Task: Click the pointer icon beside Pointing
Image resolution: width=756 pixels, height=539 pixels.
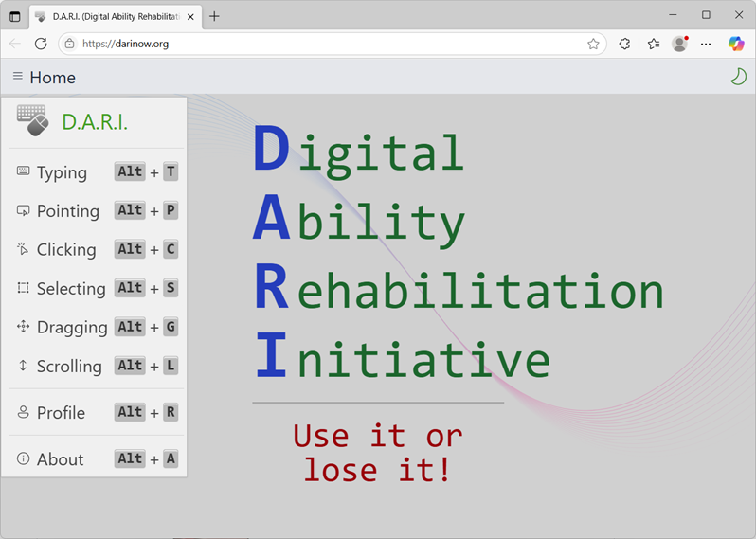Action: 23,210
